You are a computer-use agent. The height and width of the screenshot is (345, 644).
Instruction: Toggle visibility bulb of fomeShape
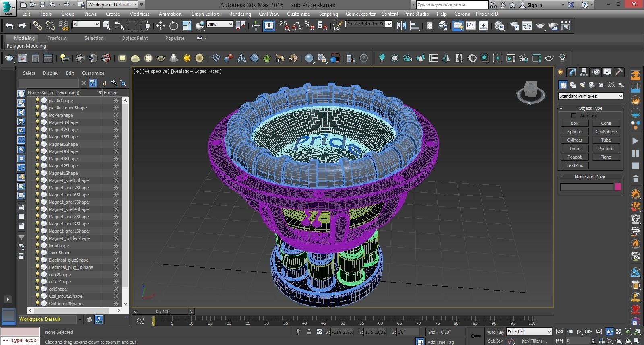[37, 253]
